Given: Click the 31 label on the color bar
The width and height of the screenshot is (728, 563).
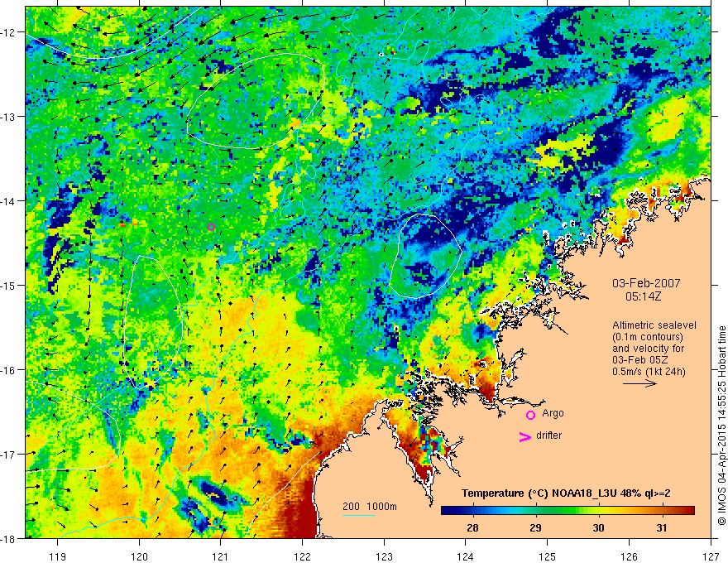Looking at the screenshot, I should tap(662, 527).
